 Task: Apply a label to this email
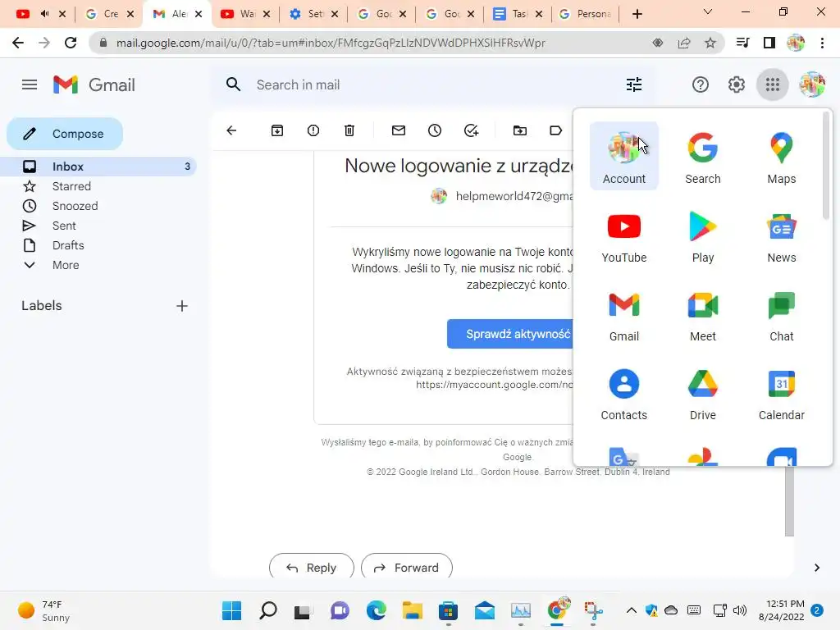pyautogui.click(x=555, y=130)
